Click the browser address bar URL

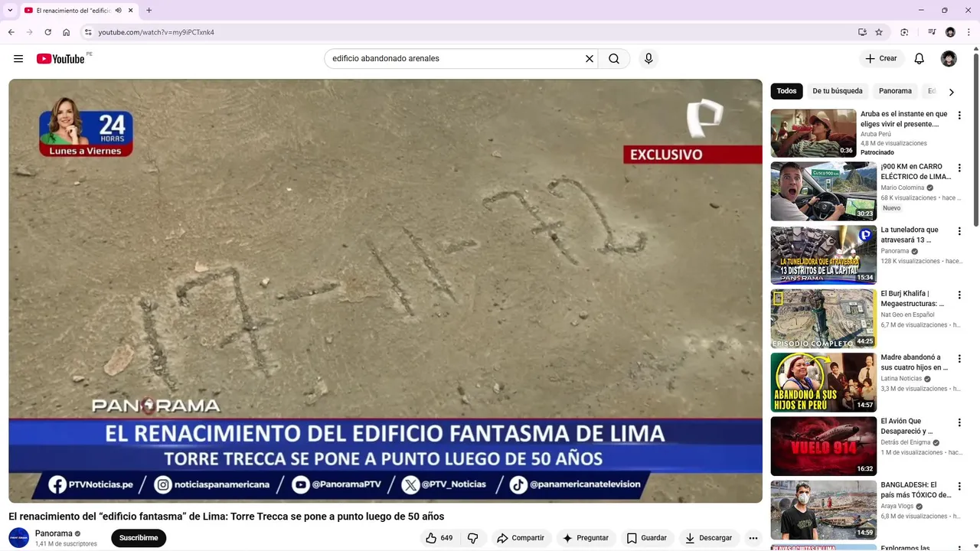click(x=156, y=32)
